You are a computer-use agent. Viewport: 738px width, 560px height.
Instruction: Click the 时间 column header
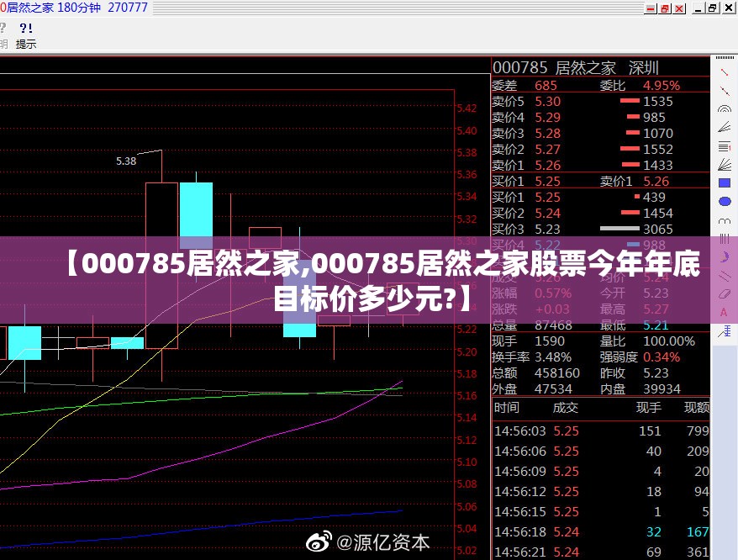point(507,408)
